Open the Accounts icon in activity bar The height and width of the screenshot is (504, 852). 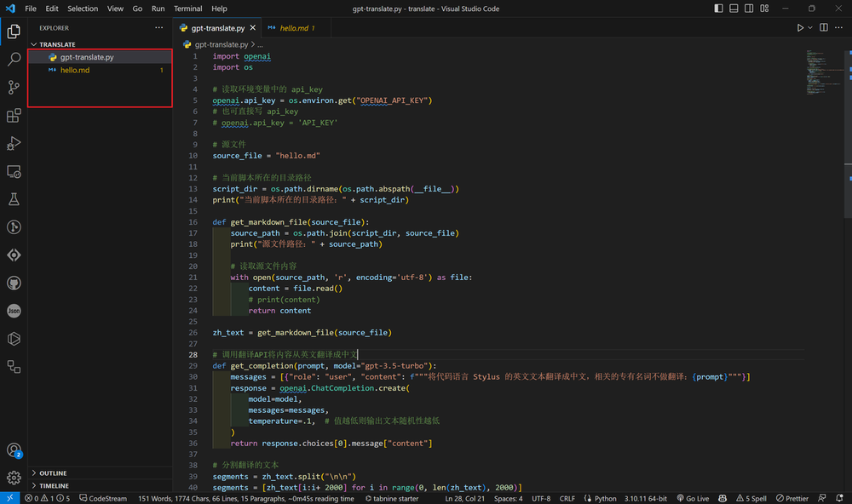tap(14, 450)
